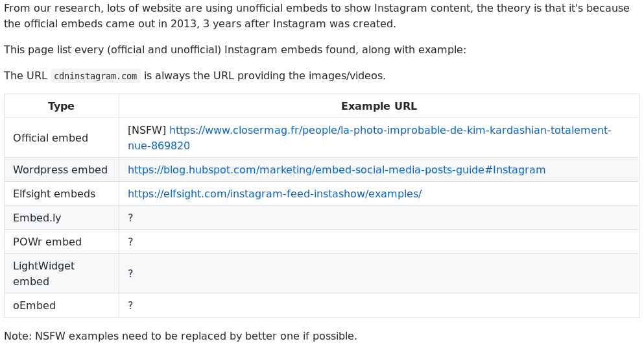Click the question mark beside LightWidget embed
The image size is (644, 350).
(130, 273)
